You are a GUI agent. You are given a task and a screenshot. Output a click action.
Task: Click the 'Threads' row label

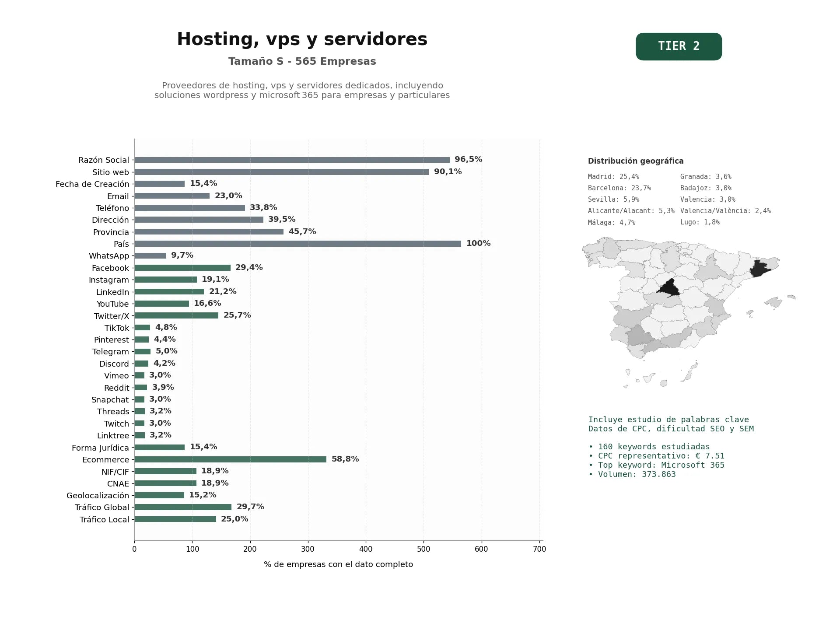click(x=113, y=412)
